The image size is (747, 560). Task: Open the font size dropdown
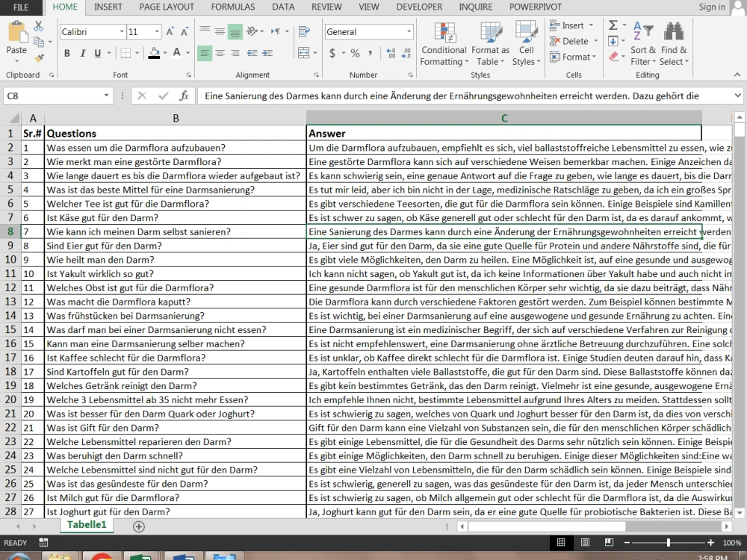pos(157,32)
